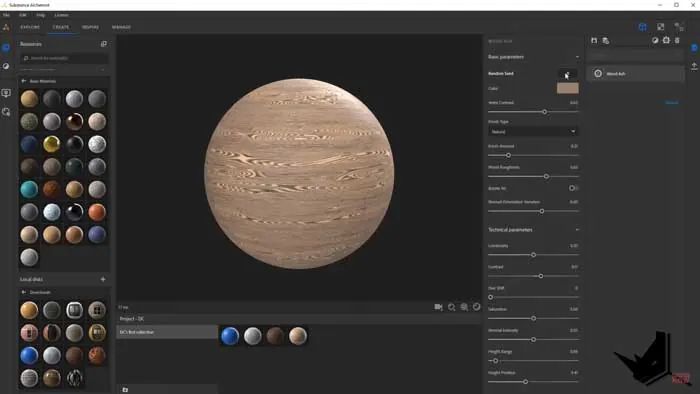This screenshot has width=700, height=394.
Task: Click the magnifier icon in left sidebar
Action: [x=6, y=112]
